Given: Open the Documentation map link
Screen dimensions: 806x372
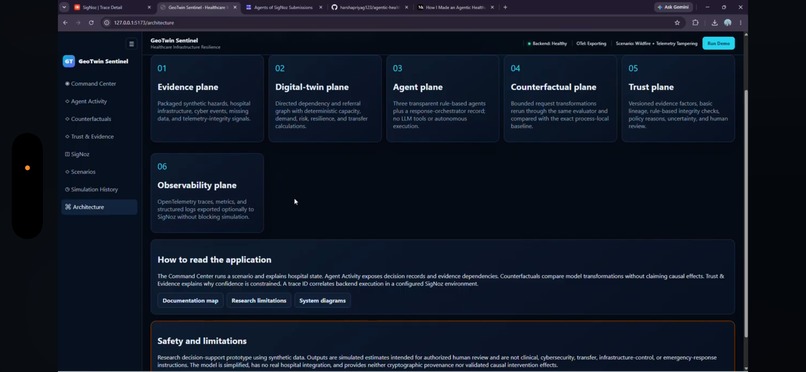Looking at the screenshot, I should [190, 301].
